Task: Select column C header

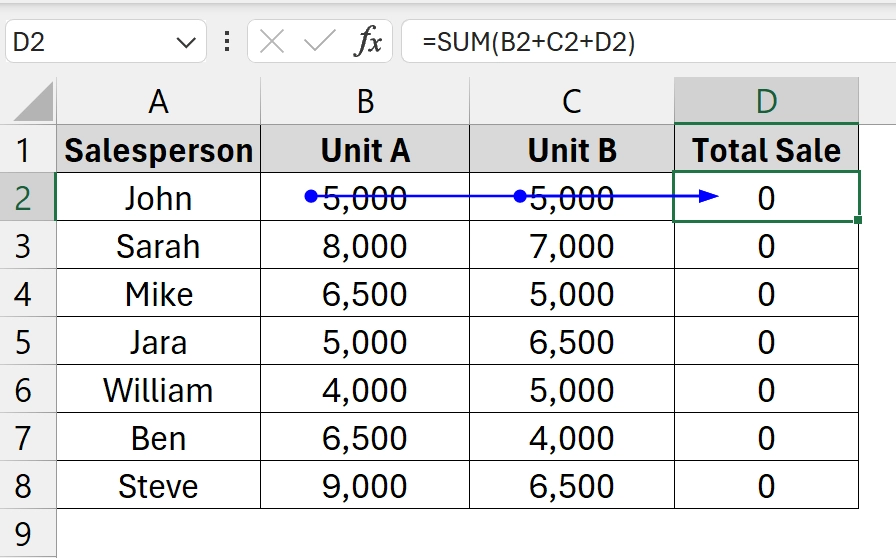Action: pos(572,101)
